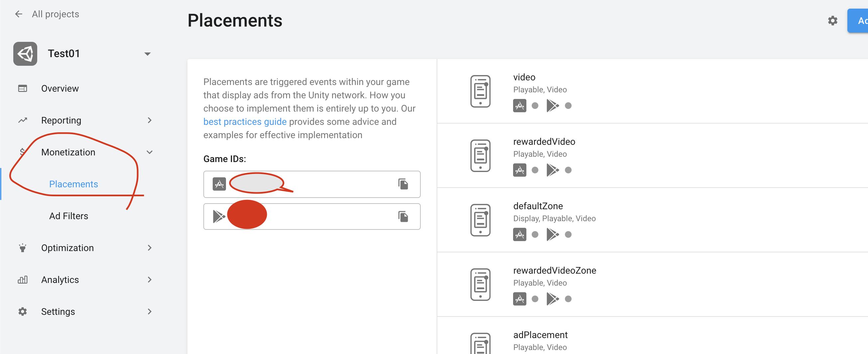868x354 pixels.
Task: Click App Store icon under rewardedVideo
Action: (520, 170)
